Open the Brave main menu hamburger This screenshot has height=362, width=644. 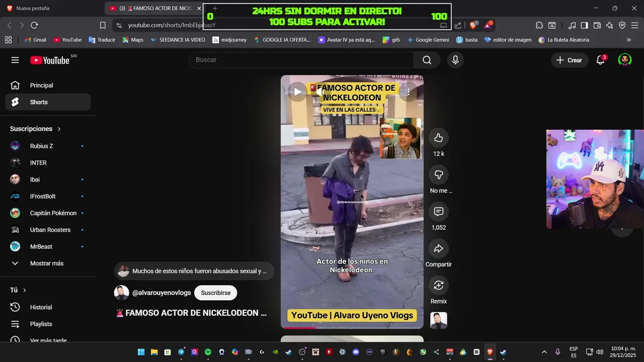click(635, 25)
